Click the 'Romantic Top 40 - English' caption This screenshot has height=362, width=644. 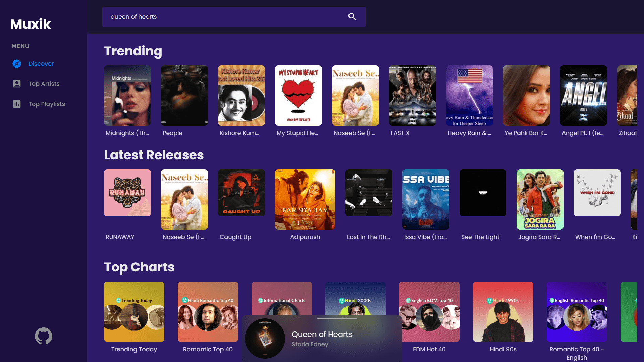tap(577, 353)
